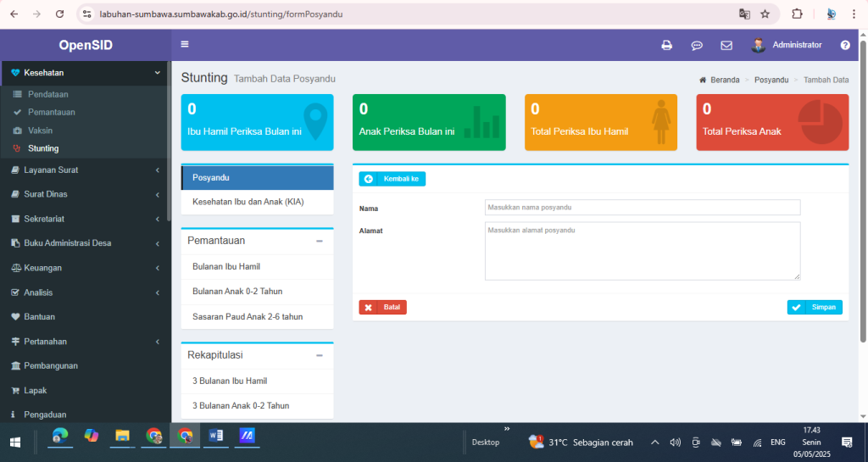Open Microsoft Word from the taskbar

tap(216, 436)
